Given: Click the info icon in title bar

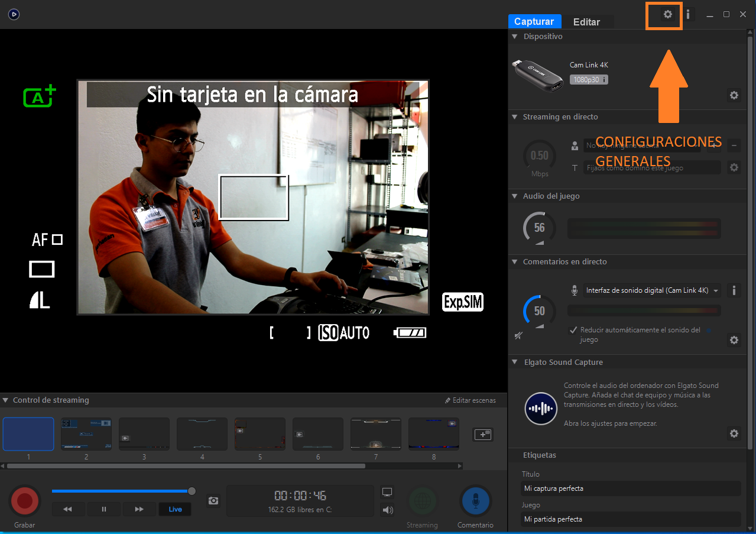Looking at the screenshot, I should coord(688,14).
